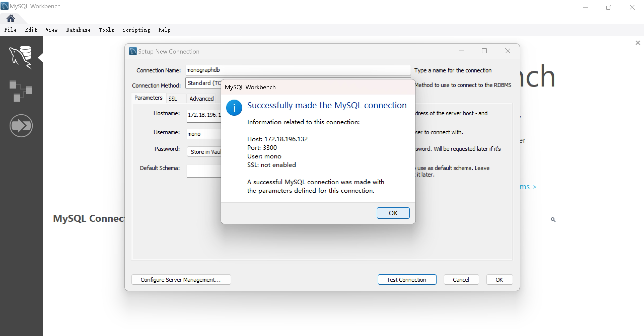The height and width of the screenshot is (336, 644).
Task: Open the View menu
Action: [x=52, y=30]
